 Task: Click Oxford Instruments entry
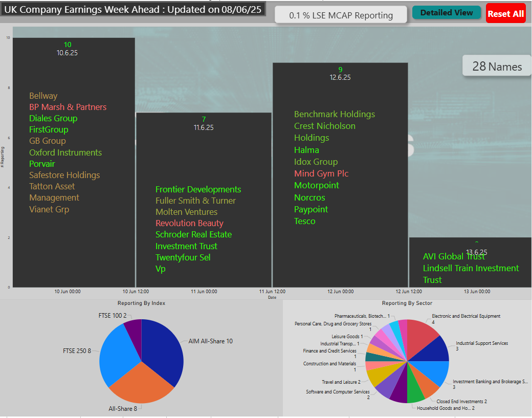coord(65,152)
